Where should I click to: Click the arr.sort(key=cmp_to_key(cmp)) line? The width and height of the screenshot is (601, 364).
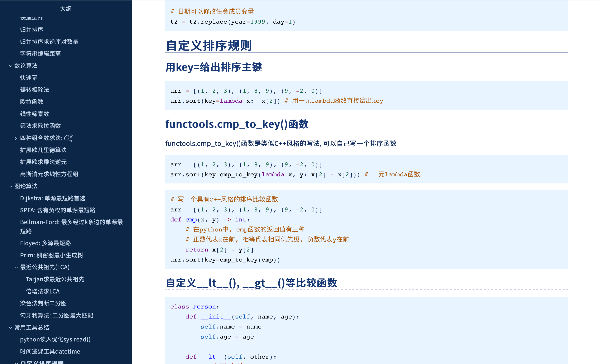coord(225,260)
